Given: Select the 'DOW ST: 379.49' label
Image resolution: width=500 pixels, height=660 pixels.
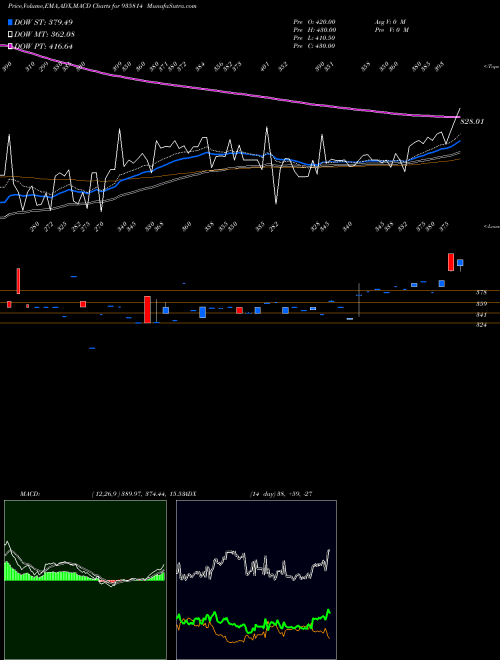Looking at the screenshot, I should pyautogui.click(x=43, y=22).
